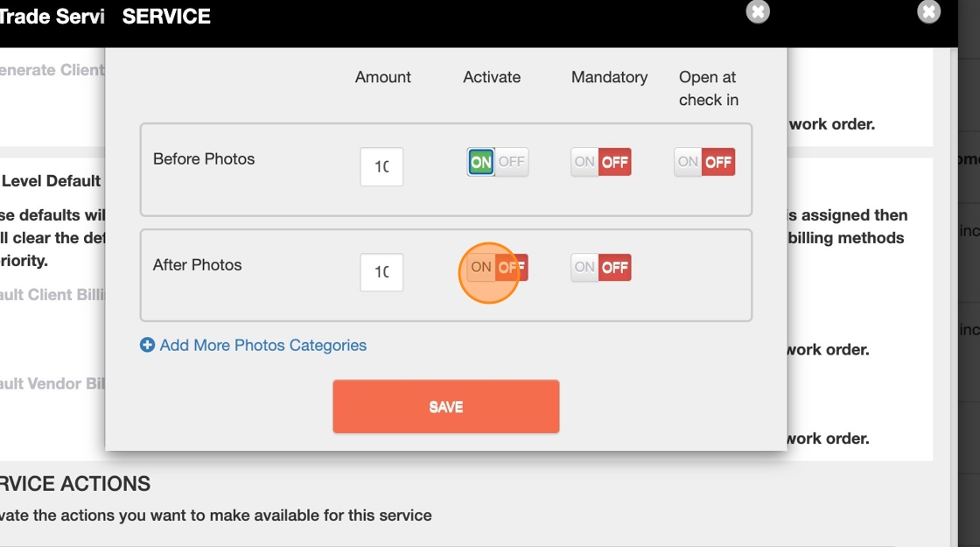Open the Add More Photos Categories link
The width and height of the screenshot is (980, 547).
pyautogui.click(x=262, y=346)
